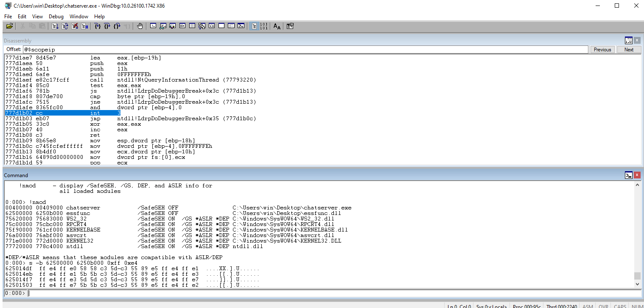Open the Window menu
Viewport: 644px width, 308px height.
(x=79, y=17)
